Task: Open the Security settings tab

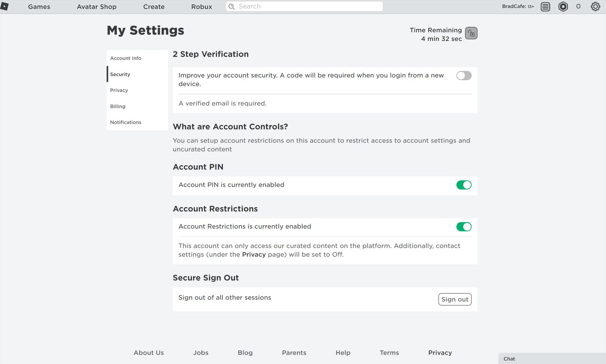Action: [x=120, y=74]
